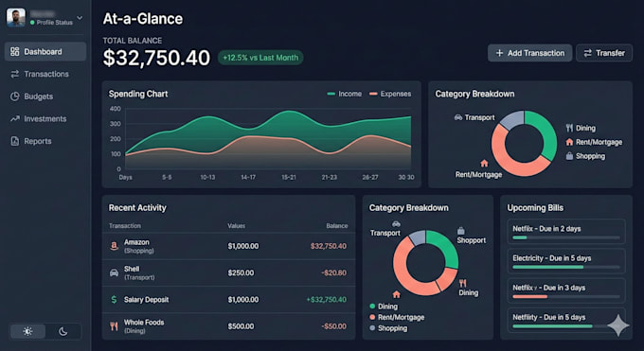Open the Netfliity - Due in 5 days bill

click(566, 320)
